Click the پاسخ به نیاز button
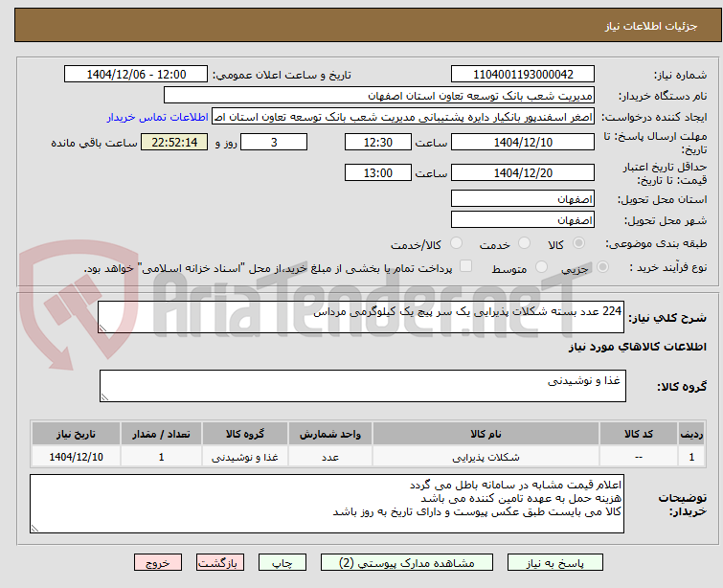 555,563
